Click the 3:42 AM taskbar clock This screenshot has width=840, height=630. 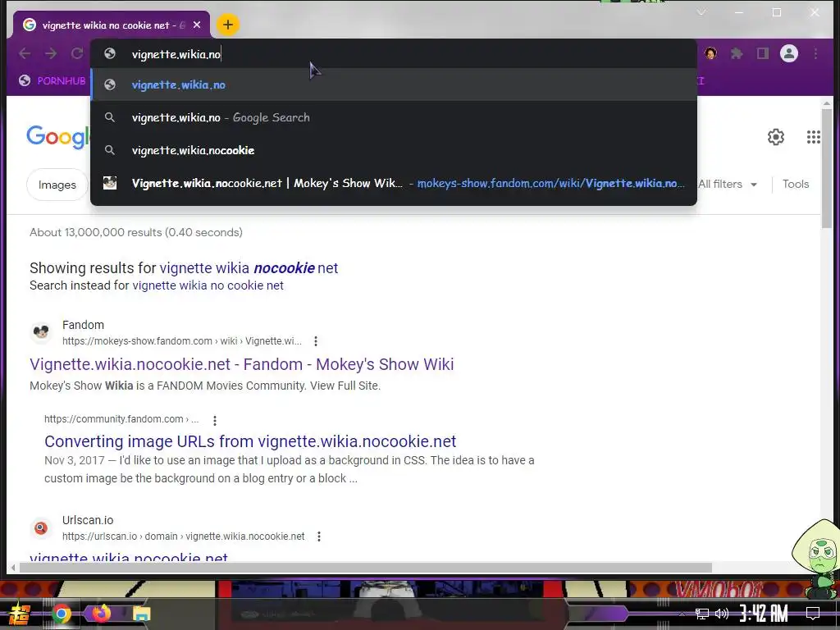pos(764,614)
